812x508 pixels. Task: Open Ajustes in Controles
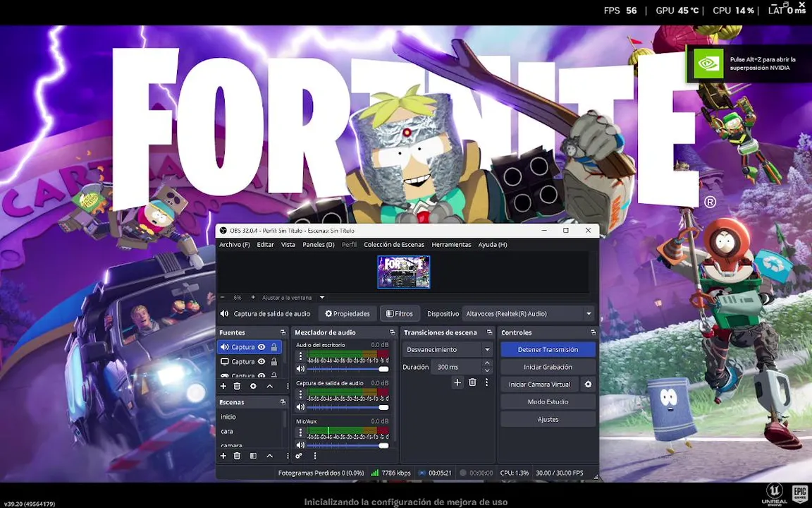tap(548, 419)
